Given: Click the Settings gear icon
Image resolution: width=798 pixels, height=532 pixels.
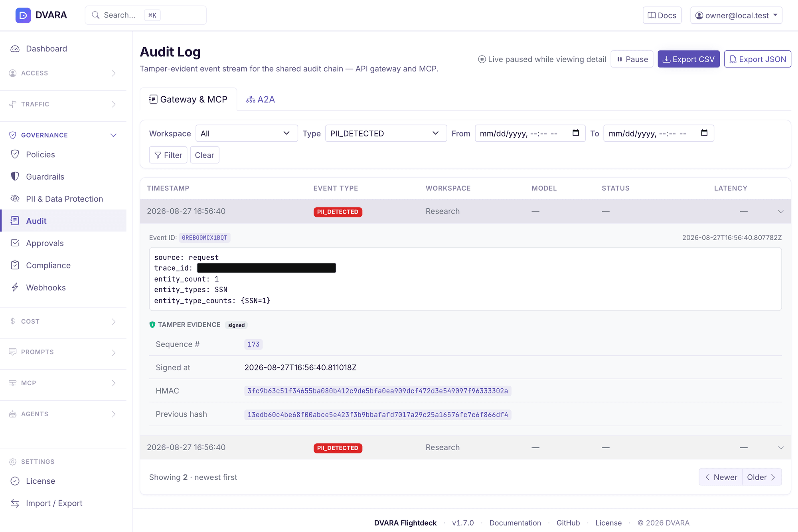Looking at the screenshot, I should [x=13, y=462].
